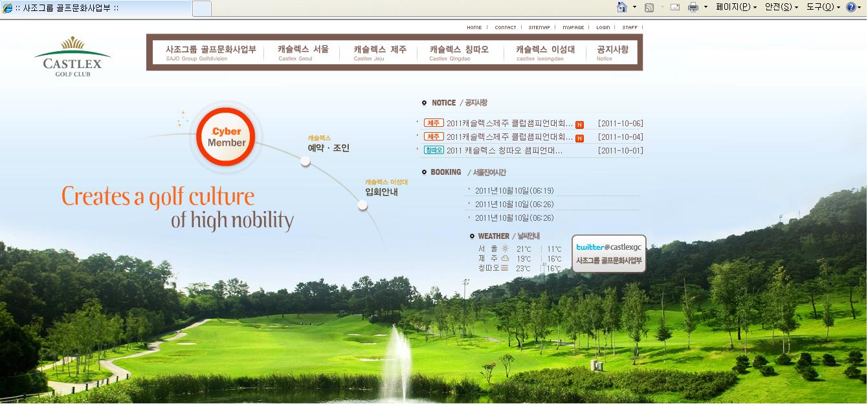The width and height of the screenshot is (868, 404).
Task: Open the 칭따오 챔피언대 notice dated 2011-10-01
Action: 504,151
